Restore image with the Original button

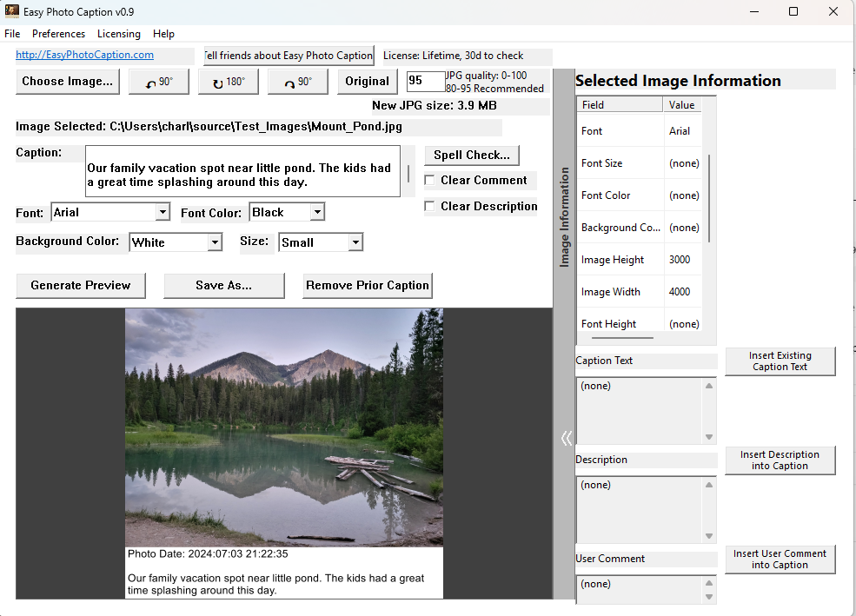(367, 82)
